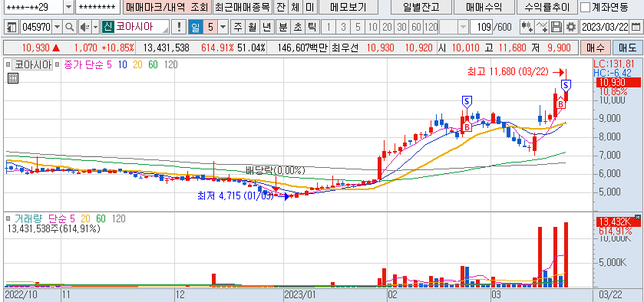Screen dimensions: 644x302
Task: Click the 03/22 date label on axis
Action: (x=610, y=294)
